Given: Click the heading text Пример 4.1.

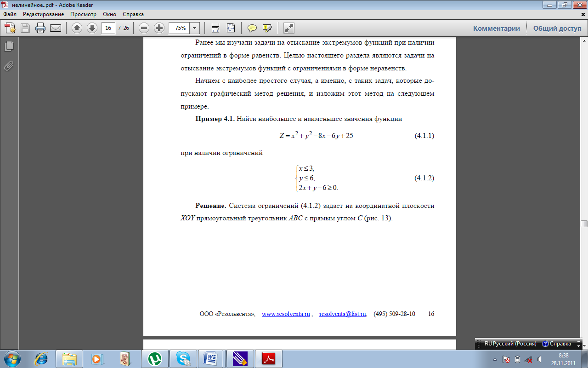Looking at the screenshot, I should tap(215, 119).
